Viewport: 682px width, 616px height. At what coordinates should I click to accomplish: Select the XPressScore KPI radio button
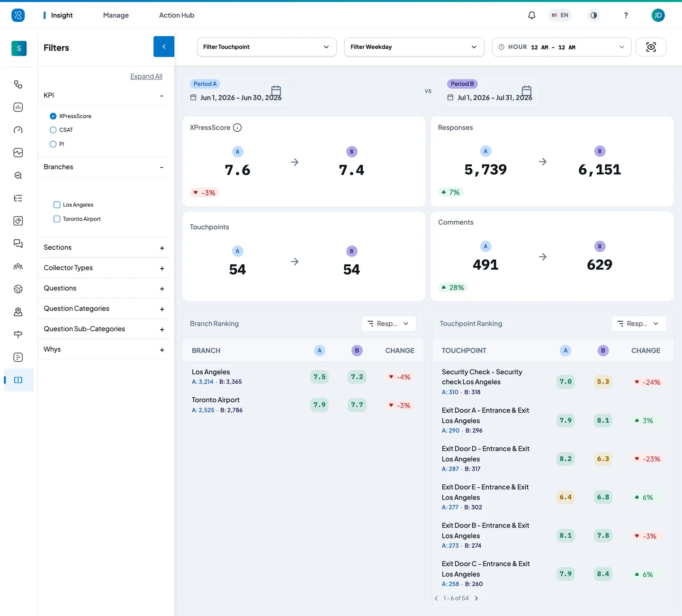(x=53, y=116)
